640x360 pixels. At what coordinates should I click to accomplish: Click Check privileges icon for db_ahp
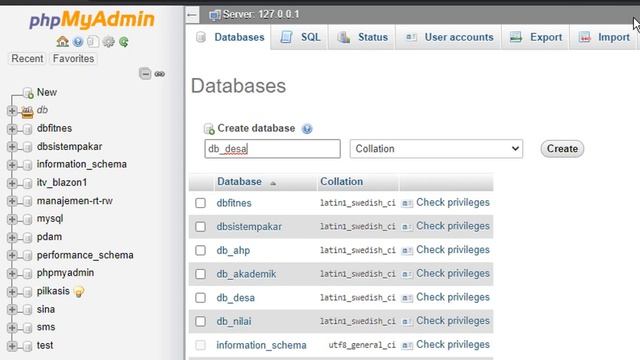[407, 251]
